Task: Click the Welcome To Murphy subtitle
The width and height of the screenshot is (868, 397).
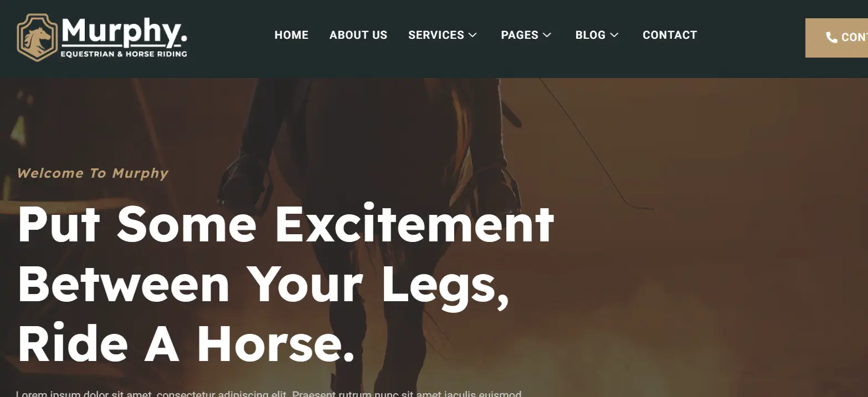Action: 93,173
